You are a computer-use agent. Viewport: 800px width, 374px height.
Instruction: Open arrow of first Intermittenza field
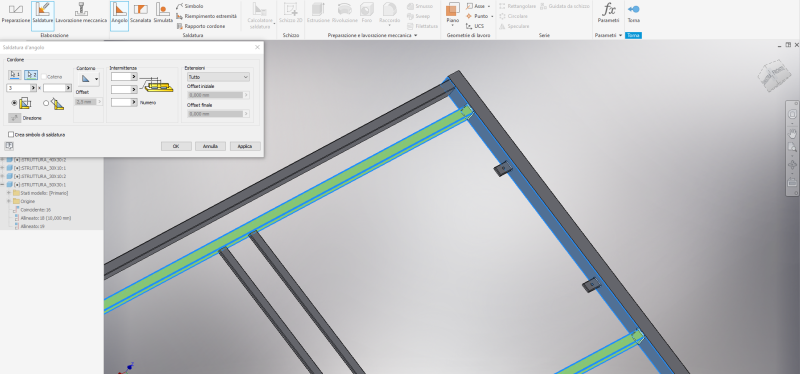tap(134, 76)
